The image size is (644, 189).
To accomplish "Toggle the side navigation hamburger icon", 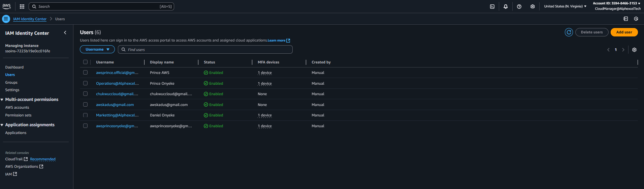I will [x=6, y=19].
